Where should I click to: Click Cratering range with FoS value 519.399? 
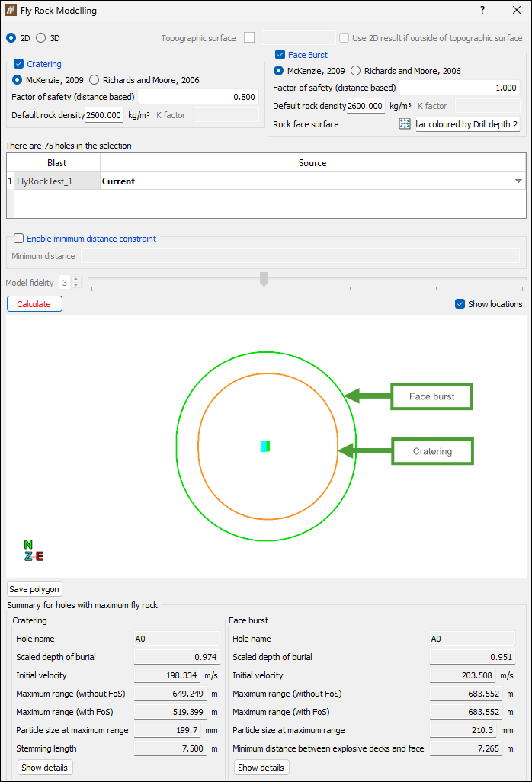coord(171,712)
